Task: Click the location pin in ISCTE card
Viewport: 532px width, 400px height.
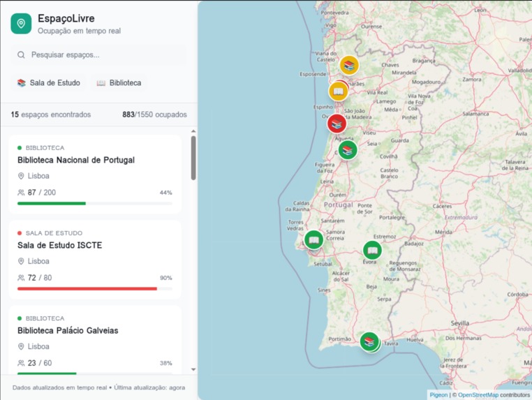Action: click(21, 261)
